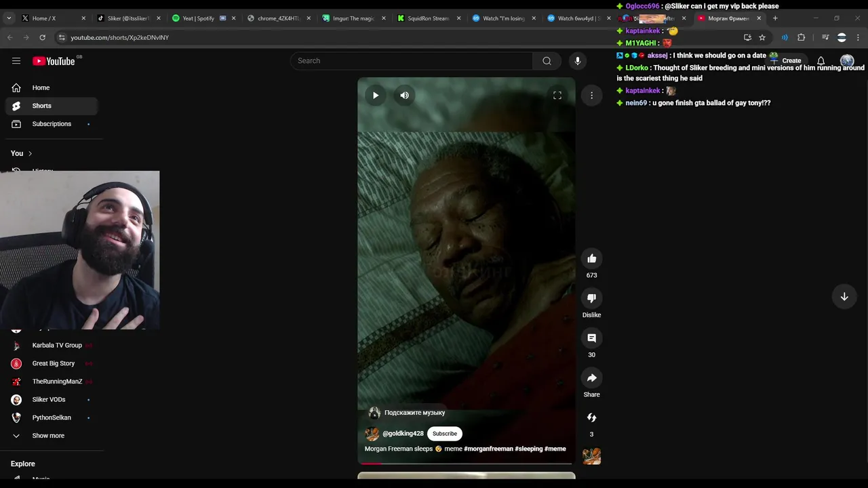This screenshot has width=868, height=488.
Task: Click the #meme hashtag
Action: [x=555, y=449]
